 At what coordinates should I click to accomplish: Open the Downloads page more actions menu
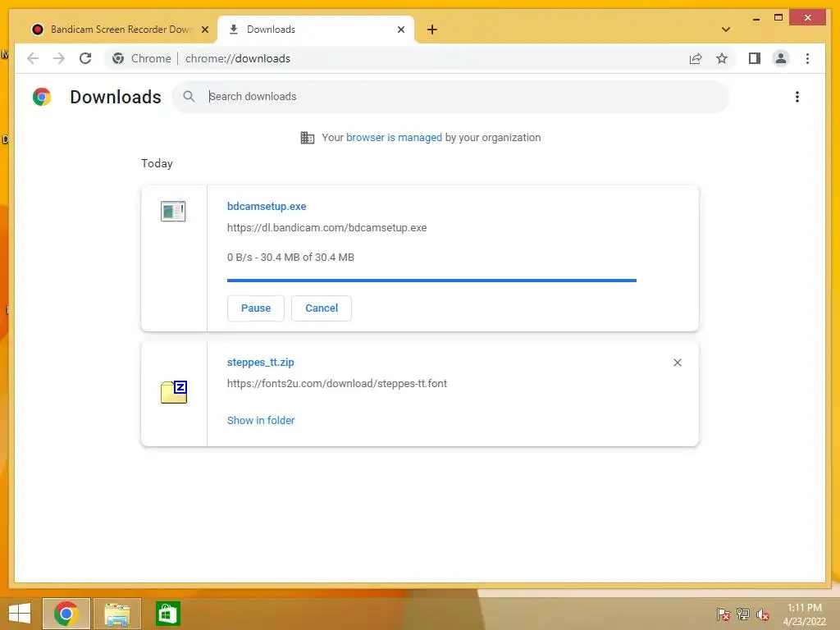coord(797,97)
